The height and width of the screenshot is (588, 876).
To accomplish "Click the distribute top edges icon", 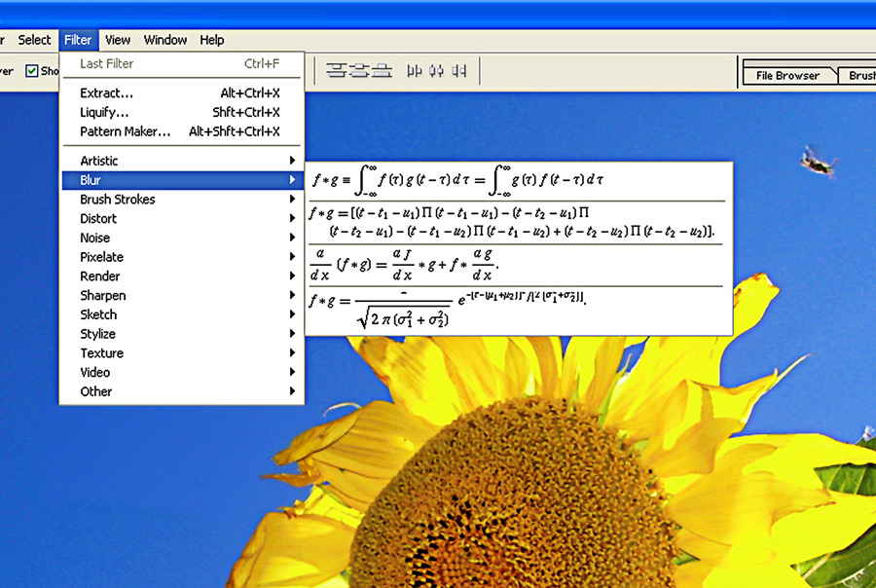I will pyautogui.click(x=337, y=71).
